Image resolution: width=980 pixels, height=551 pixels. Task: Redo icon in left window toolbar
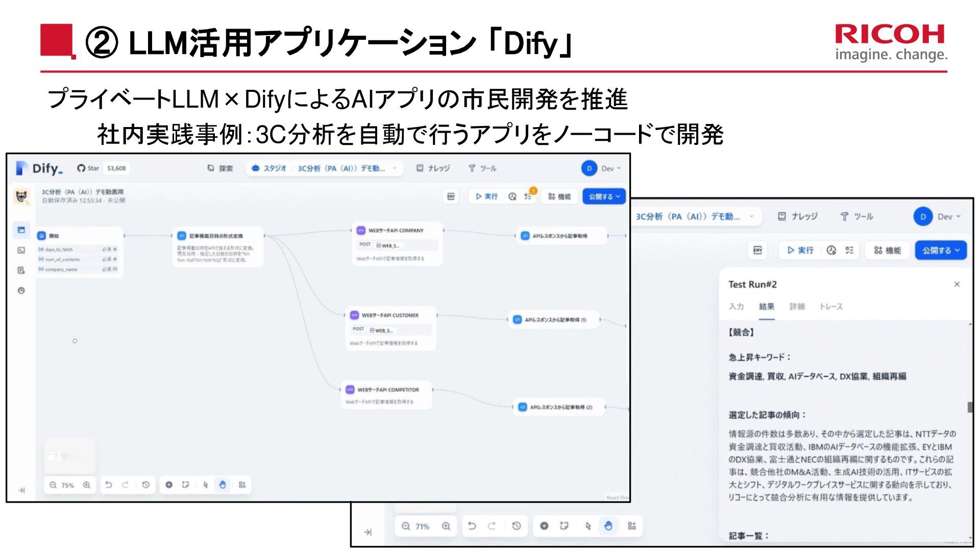[125, 485]
